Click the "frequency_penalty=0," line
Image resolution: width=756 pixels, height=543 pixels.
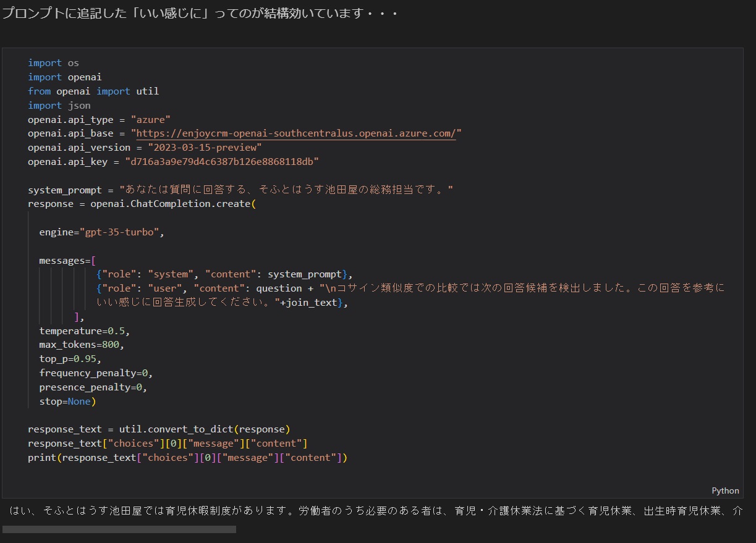pyautogui.click(x=96, y=373)
